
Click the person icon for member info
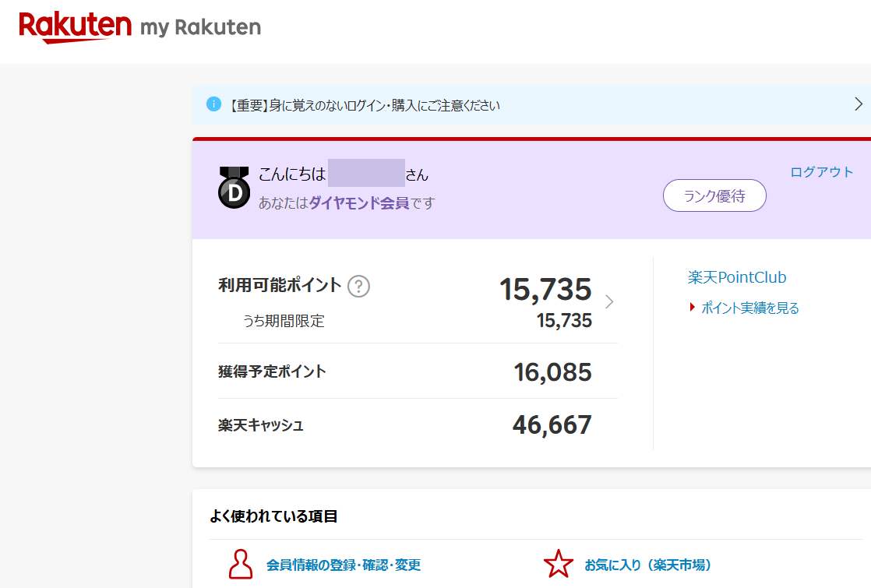point(241,564)
